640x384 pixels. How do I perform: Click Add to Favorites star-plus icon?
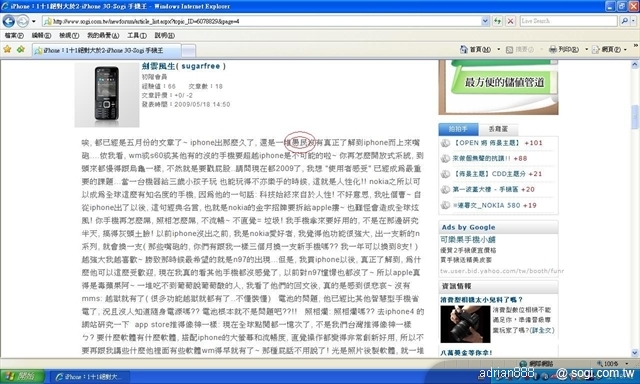coord(21,49)
